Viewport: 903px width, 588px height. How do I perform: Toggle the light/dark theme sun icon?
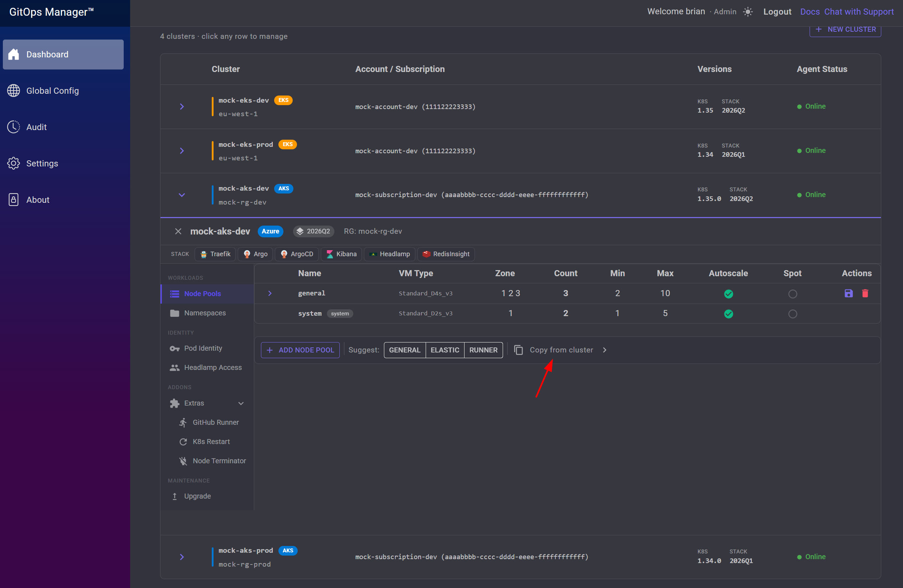pos(748,12)
